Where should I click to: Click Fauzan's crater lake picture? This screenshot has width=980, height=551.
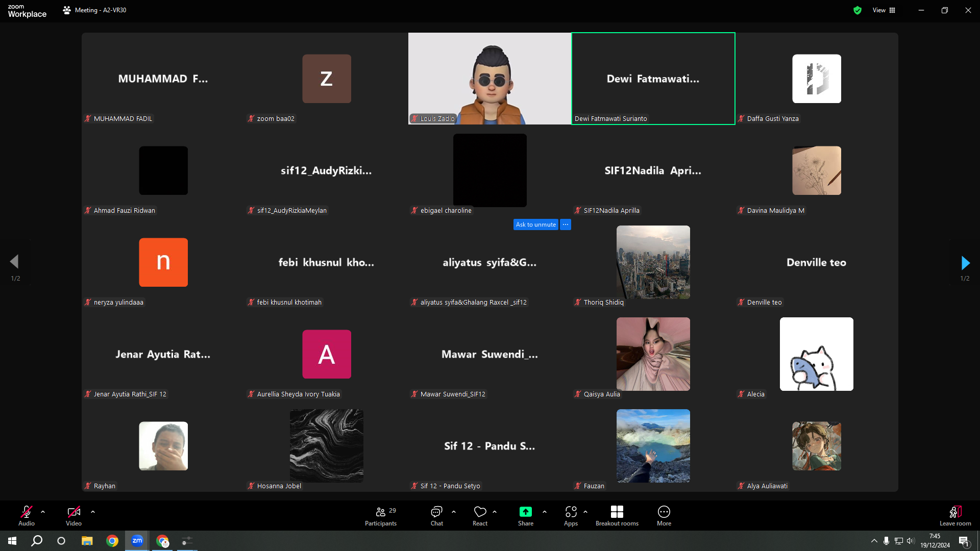pyautogui.click(x=653, y=446)
